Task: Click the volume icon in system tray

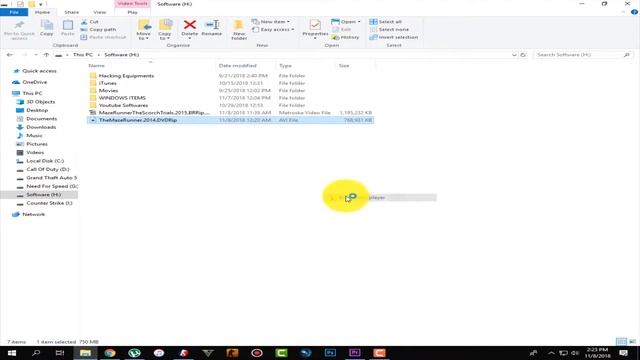Action: tap(575, 353)
